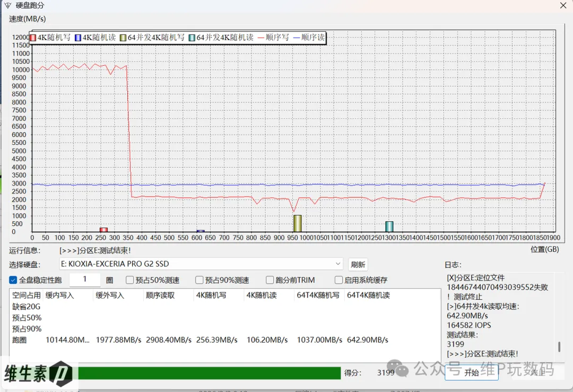Select the 缺省20G row

[27, 307]
